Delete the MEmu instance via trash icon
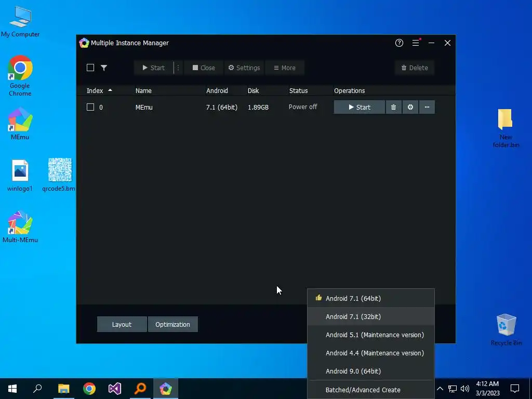 tap(394, 107)
